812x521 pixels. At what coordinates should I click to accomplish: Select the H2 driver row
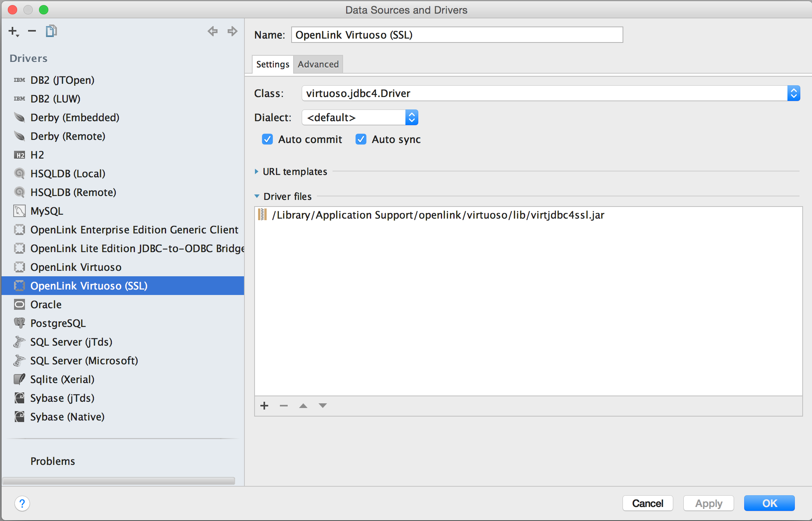point(123,155)
